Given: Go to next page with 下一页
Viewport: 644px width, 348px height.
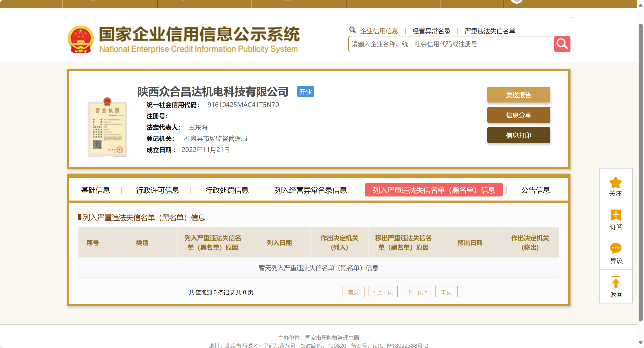Looking at the screenshot, I should [x=416, y=292].
